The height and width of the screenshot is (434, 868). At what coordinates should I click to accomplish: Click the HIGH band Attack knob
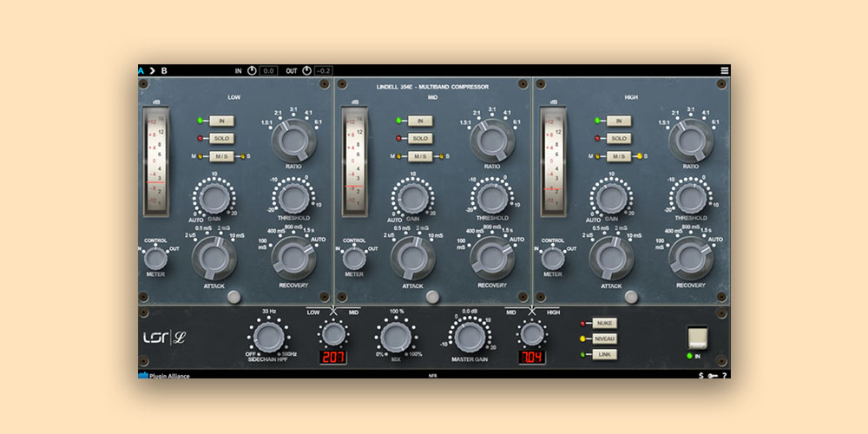[x=611, y=258]
